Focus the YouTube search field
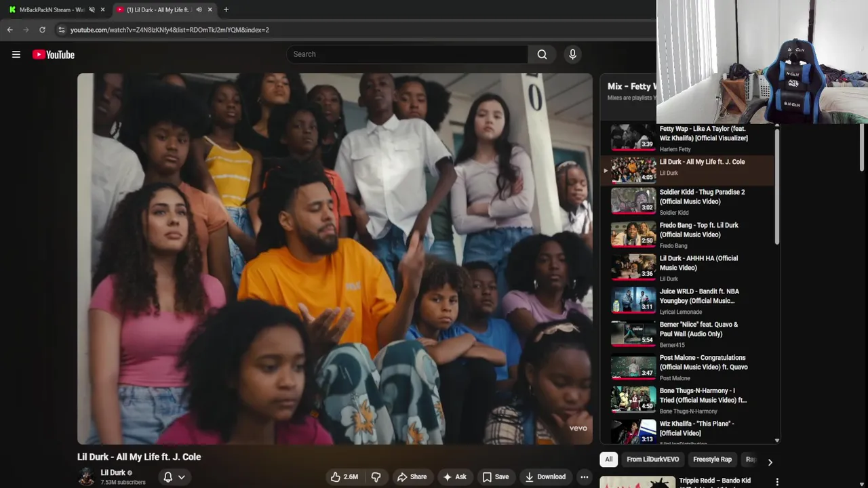 407,54
